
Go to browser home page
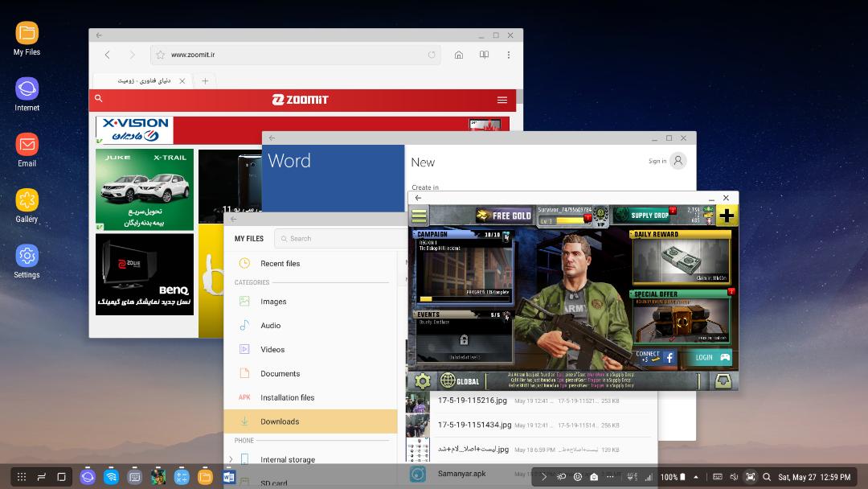tap(459, 55)
